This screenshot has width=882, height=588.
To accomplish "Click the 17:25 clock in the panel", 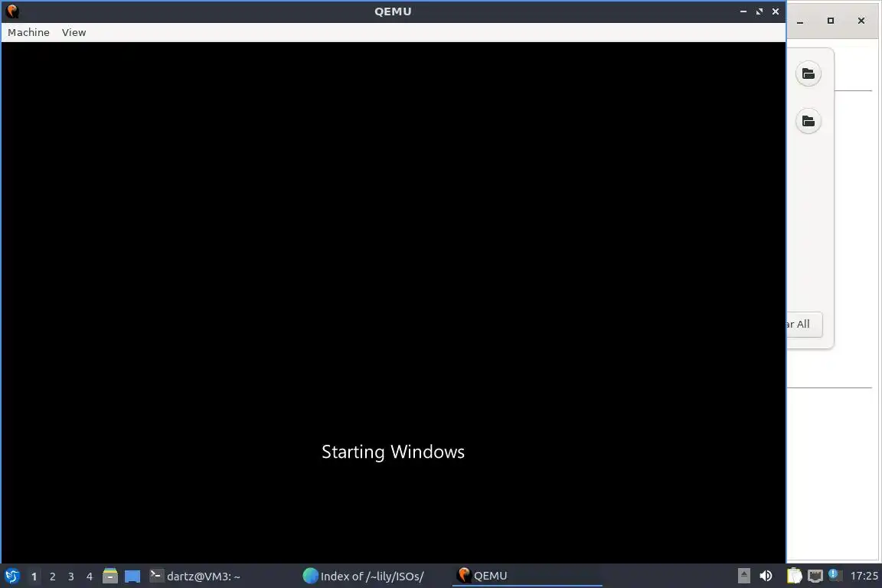I will click(864, 576).
